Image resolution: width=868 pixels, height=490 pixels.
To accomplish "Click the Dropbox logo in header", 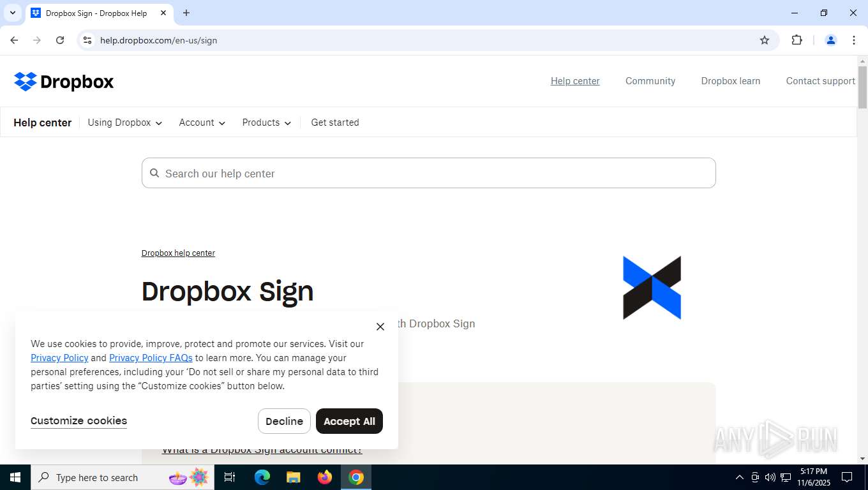I will tap(64, 82).
